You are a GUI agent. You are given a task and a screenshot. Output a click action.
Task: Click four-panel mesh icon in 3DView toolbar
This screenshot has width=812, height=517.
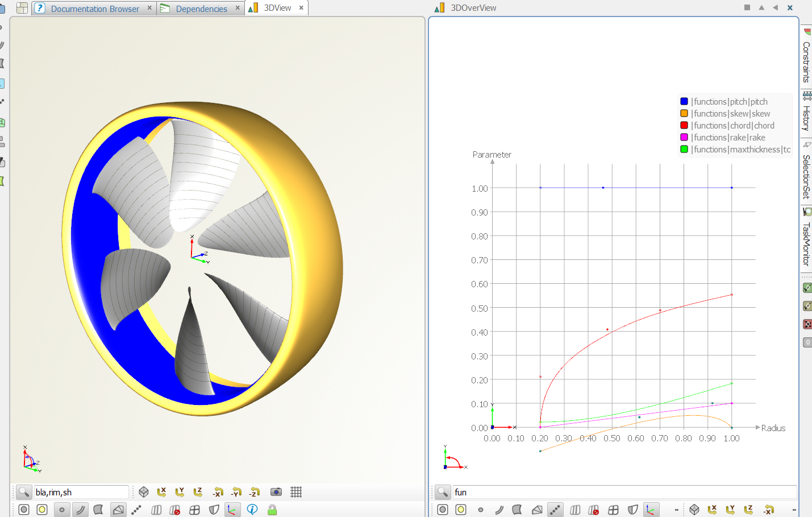tap(194, 510)
